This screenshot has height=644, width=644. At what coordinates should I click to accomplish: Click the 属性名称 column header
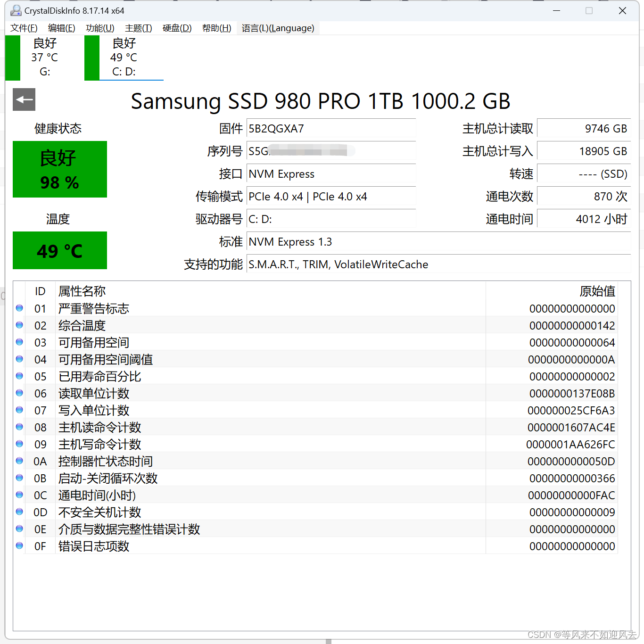[271, 291]
